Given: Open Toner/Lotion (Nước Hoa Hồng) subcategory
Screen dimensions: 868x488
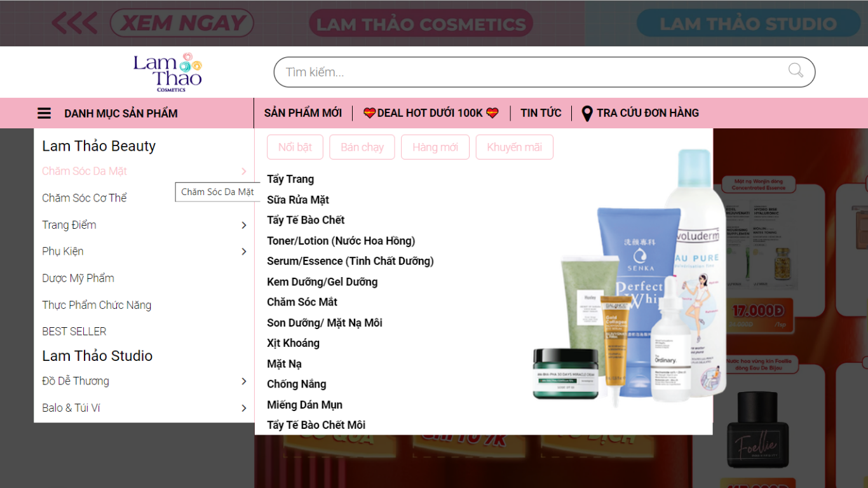Looking at the screenshot, I should [341, 241].
